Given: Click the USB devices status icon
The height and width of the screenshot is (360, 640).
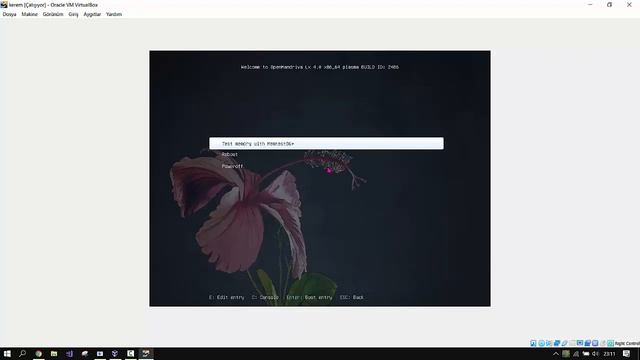Looking at the screenshot, I should pyautogui.click(x=564, y=343).
